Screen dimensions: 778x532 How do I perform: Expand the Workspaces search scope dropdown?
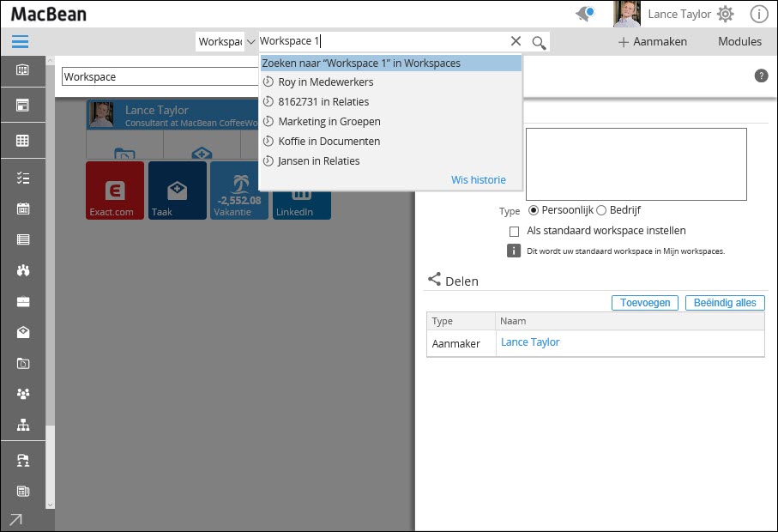226,42
